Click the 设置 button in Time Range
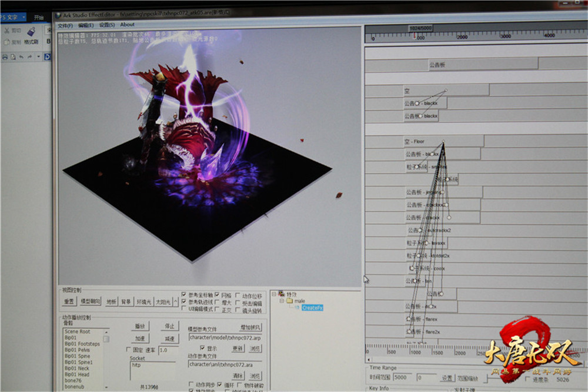Viewport: 588px width, 392px height. point(447,378)
